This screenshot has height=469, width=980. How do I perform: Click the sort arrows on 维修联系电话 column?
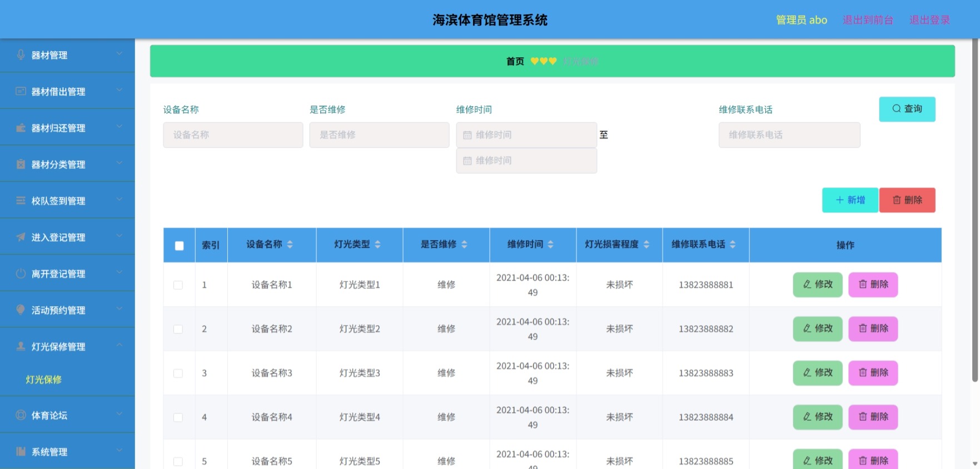point(733,245)
